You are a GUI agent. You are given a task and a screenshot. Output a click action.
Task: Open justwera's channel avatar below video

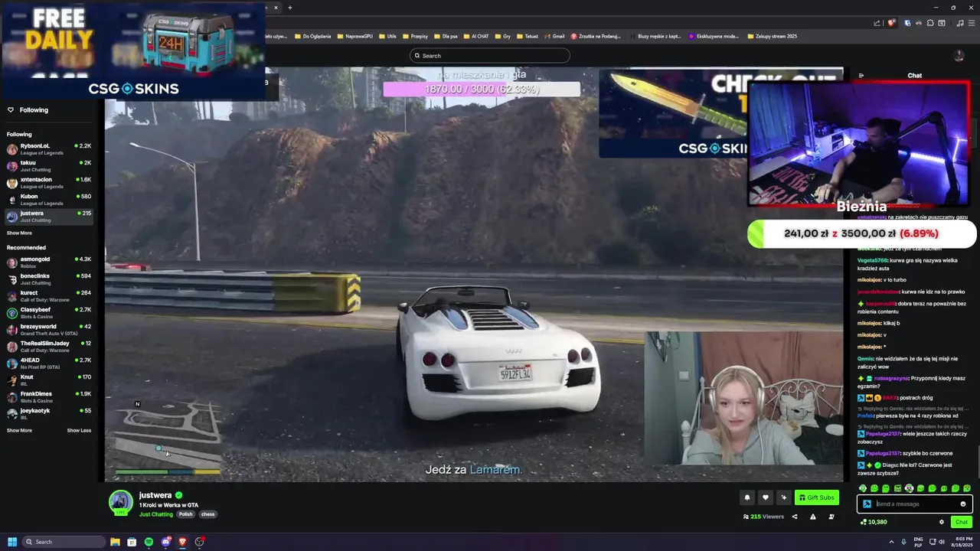tap(120, 502)
